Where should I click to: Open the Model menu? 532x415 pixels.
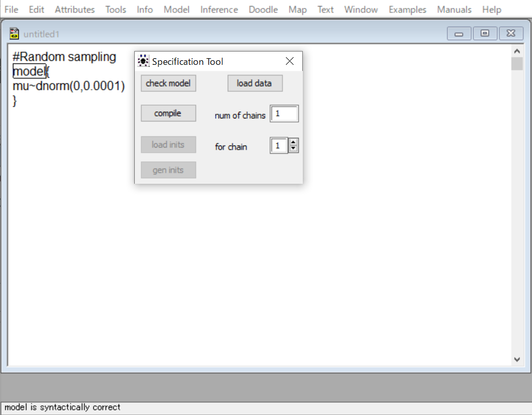coord(177,10)
